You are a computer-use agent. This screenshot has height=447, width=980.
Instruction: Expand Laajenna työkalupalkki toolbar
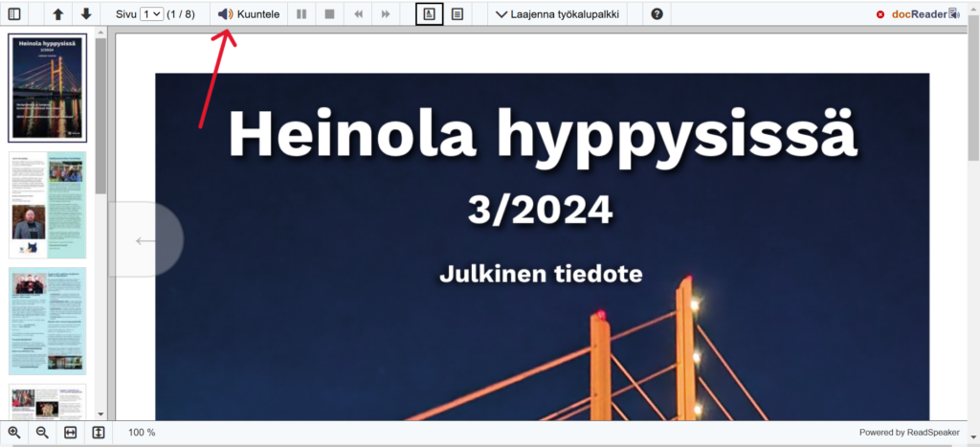coord(558,13)
